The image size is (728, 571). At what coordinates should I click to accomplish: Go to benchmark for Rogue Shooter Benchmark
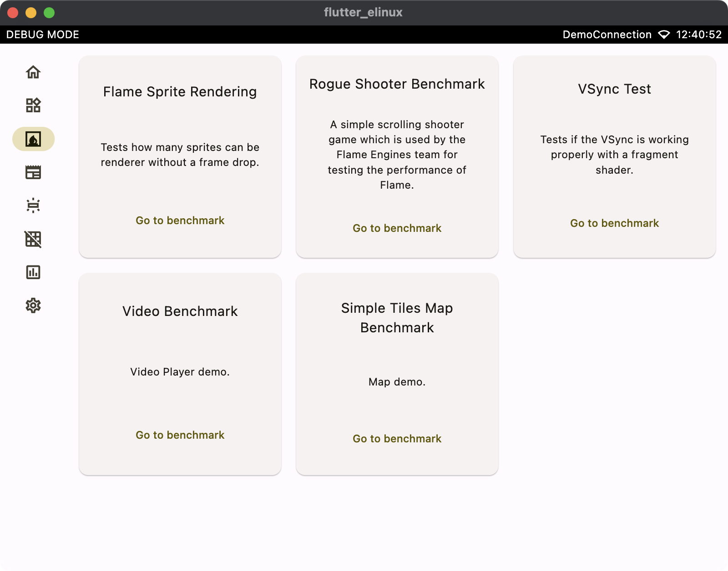coord(397,228)
